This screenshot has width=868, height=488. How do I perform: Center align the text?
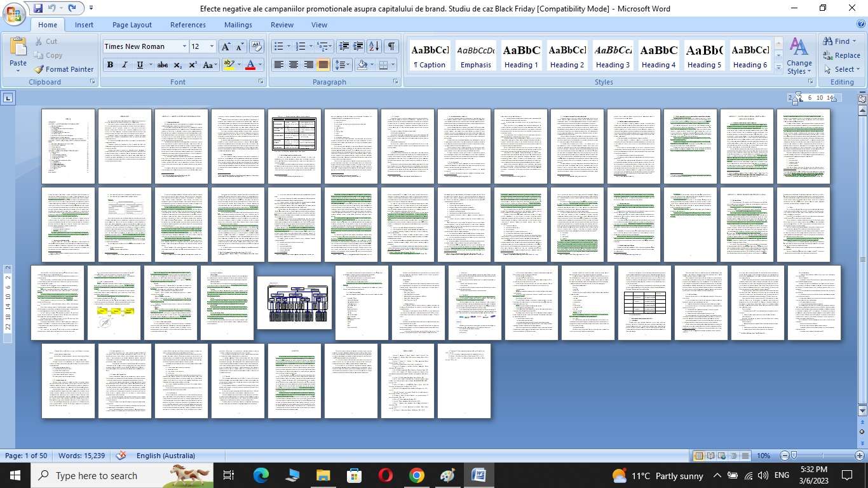294,65
